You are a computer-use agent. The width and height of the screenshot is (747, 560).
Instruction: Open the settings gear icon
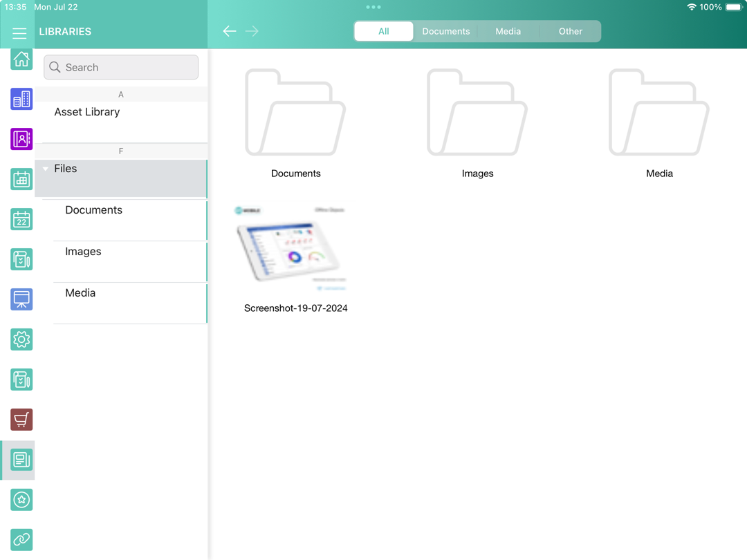point(21,339)
